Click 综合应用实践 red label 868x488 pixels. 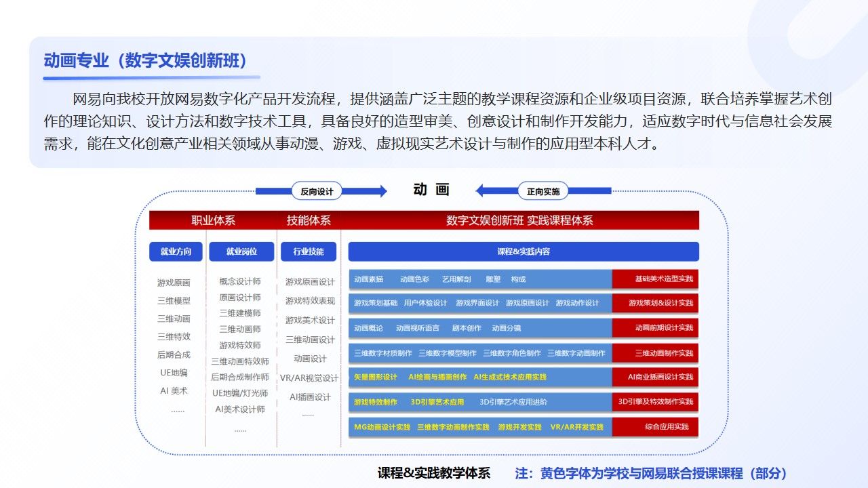point(655,427)
